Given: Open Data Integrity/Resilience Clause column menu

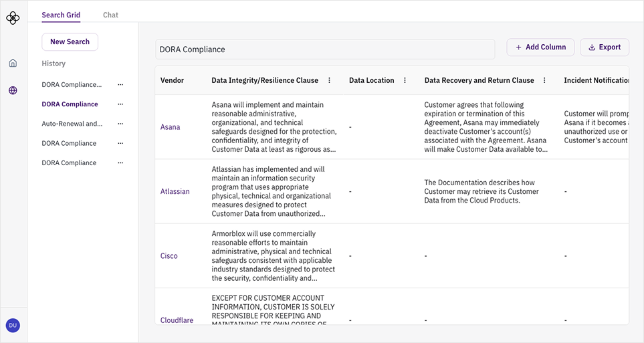Looking at the screenshot, I should pos(329,80).
